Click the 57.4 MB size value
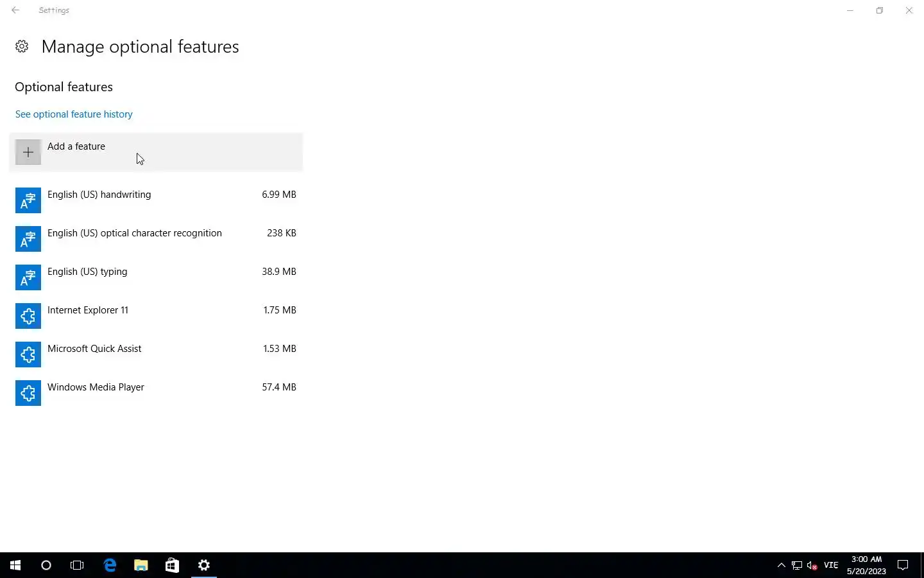This screenshot has height=578, width=924. (x=279, y=387)
